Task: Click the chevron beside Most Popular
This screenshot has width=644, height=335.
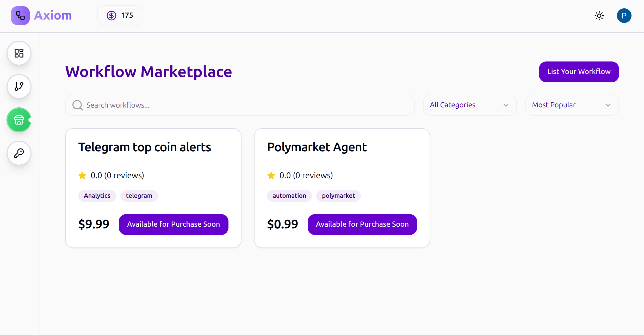Action: 608,105
